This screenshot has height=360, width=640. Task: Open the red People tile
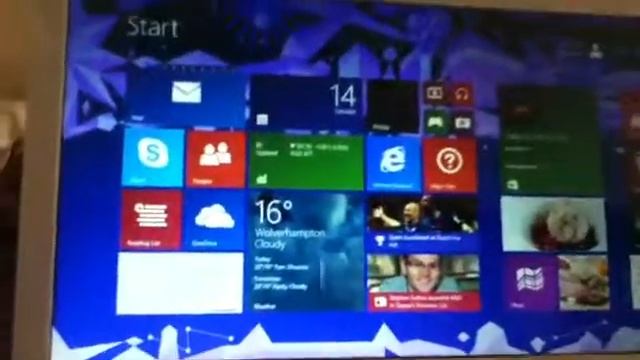216,159
